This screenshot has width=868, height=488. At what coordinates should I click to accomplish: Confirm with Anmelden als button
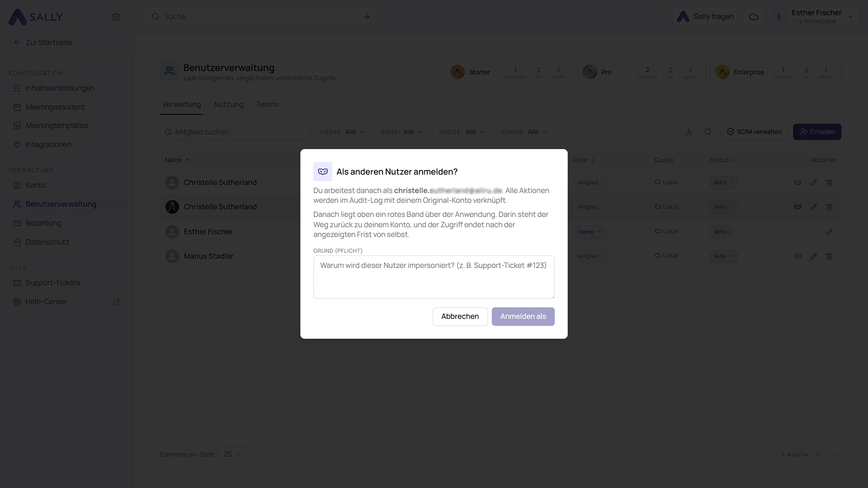click(x=523, y=317)
